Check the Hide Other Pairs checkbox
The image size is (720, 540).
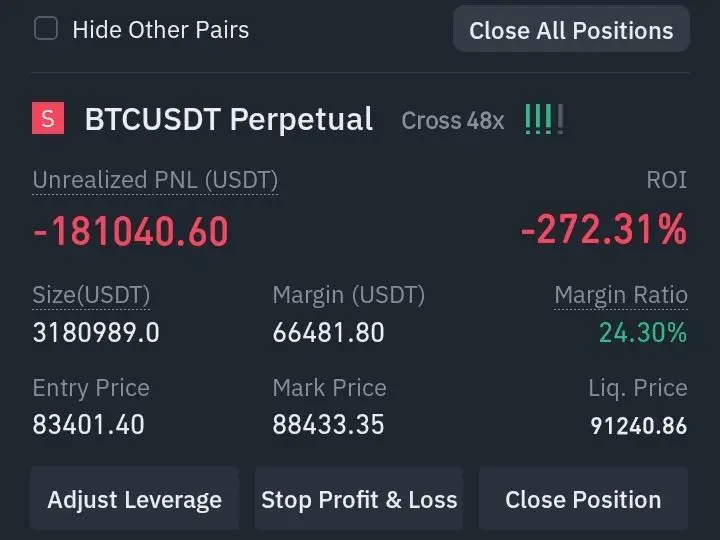[x=46, y=28]
